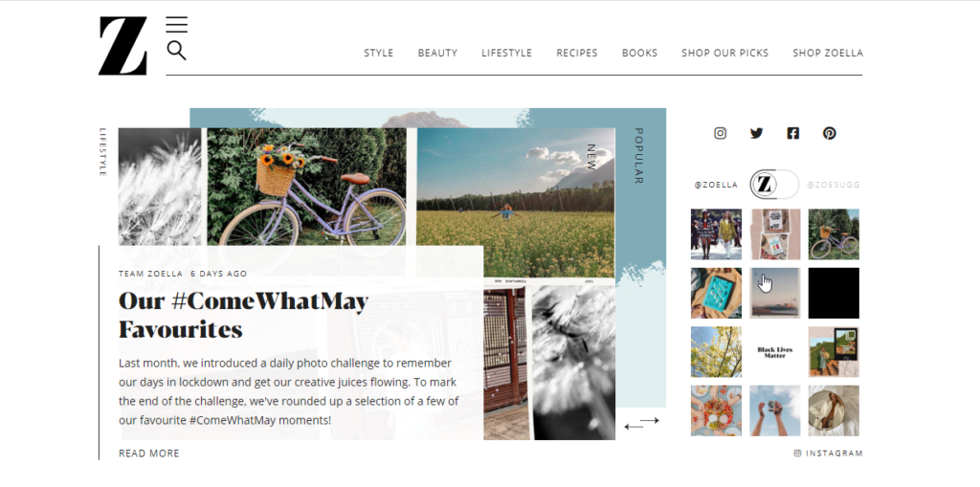Switch to the POPULAR tab
Viewport: 980px width, 487px height.
[638, 156]
